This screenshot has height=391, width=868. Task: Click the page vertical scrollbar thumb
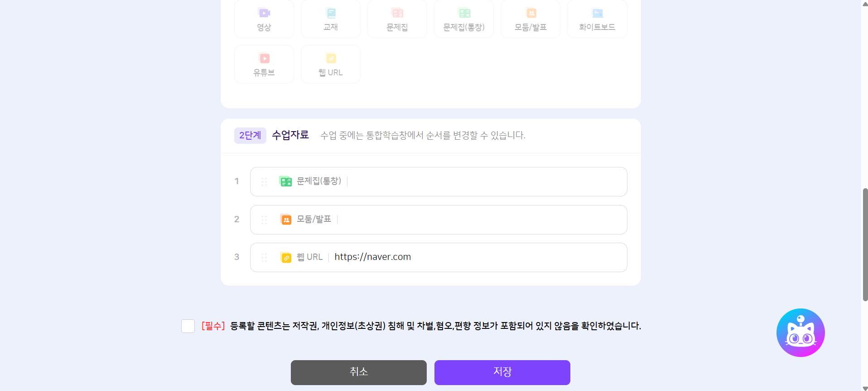click(865, 245)
